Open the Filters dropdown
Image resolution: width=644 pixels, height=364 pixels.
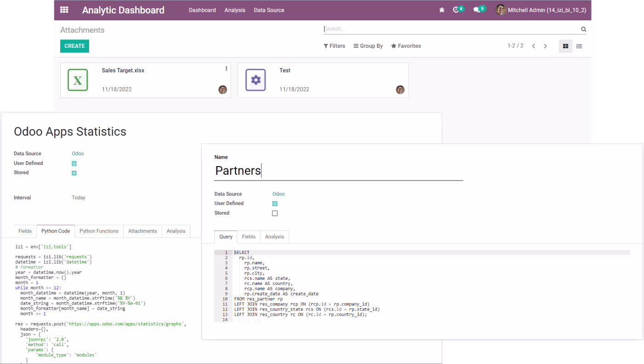(x=334, y=46)
